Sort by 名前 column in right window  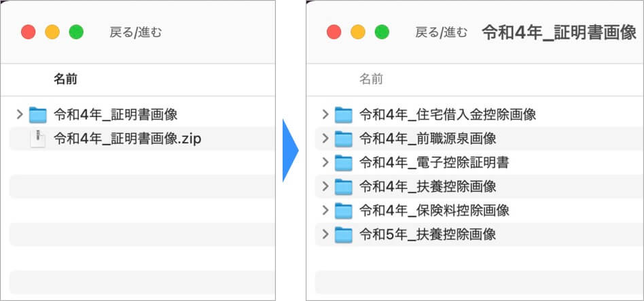coord(371,79)
